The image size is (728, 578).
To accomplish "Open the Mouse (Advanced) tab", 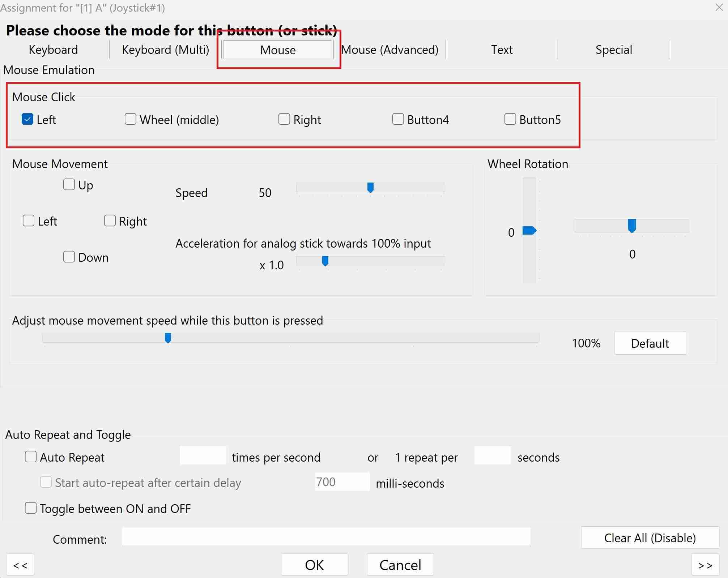I will pyautogui.click(x=390, y=50).
